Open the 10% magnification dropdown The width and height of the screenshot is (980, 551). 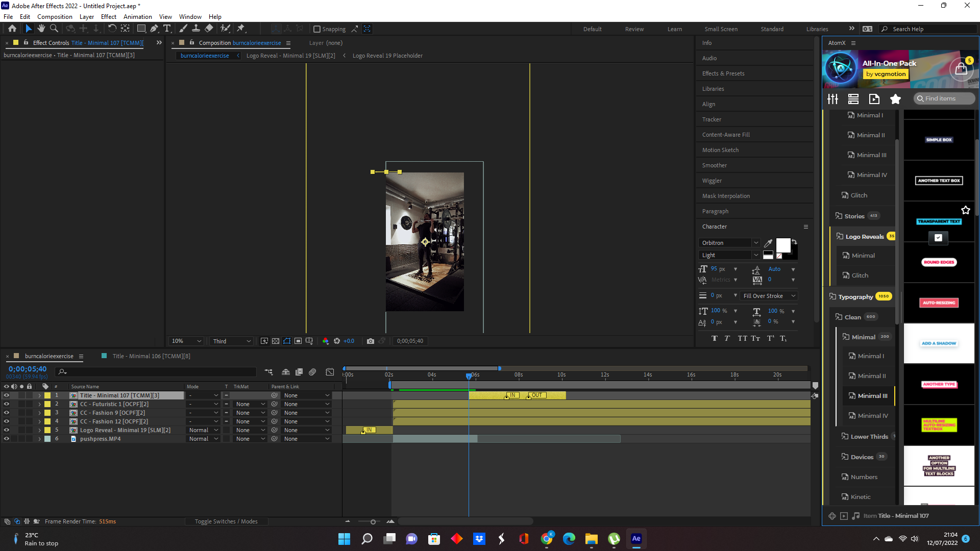click(186, 341)
